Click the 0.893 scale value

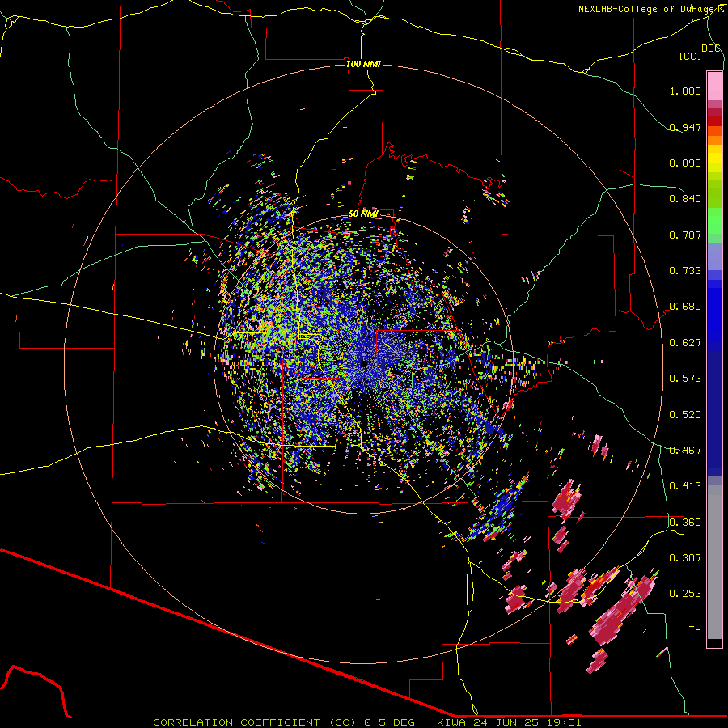click(685, 163)
